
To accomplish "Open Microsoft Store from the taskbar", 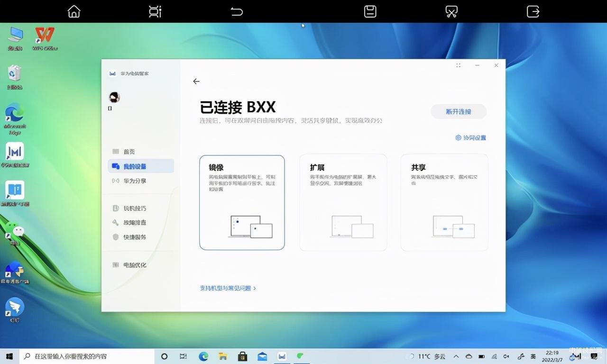I will click(242, 356).
